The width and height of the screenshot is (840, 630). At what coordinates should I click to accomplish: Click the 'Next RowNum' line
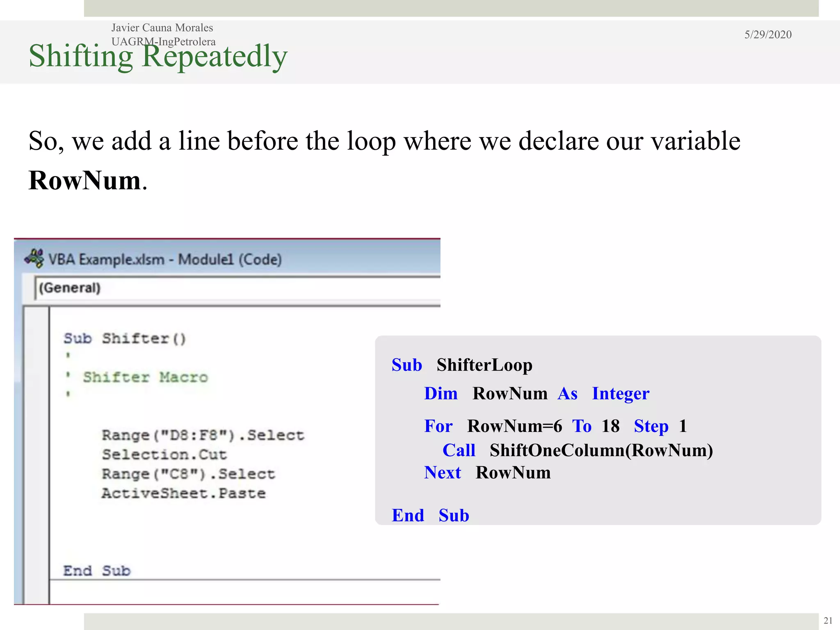tap(487, 472)
